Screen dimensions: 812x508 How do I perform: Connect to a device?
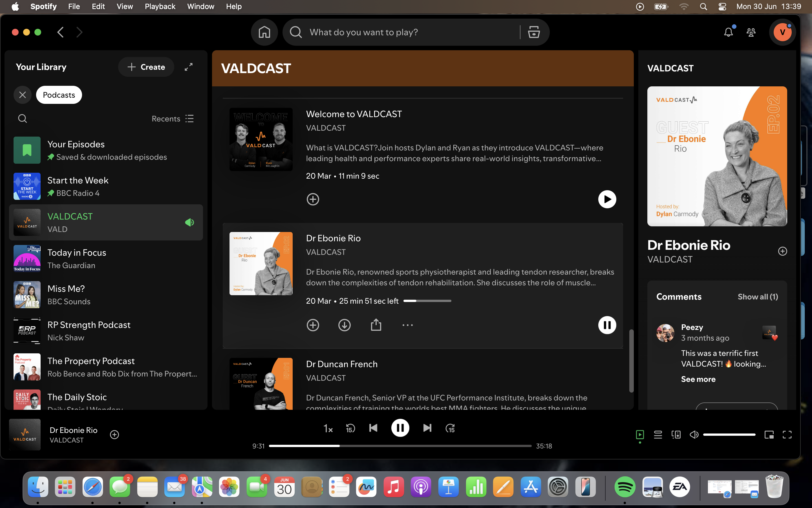coord(676,434)
